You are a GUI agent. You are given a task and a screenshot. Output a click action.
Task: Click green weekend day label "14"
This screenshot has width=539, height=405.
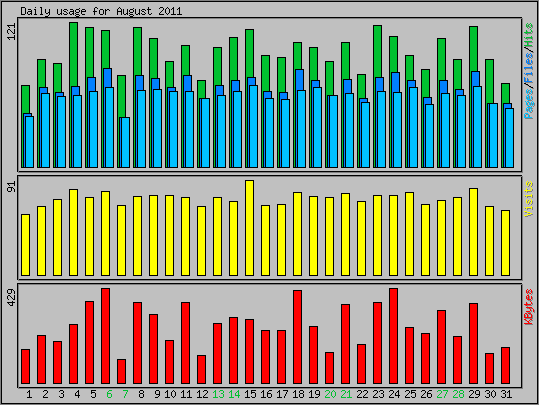[x=234, y=394]
